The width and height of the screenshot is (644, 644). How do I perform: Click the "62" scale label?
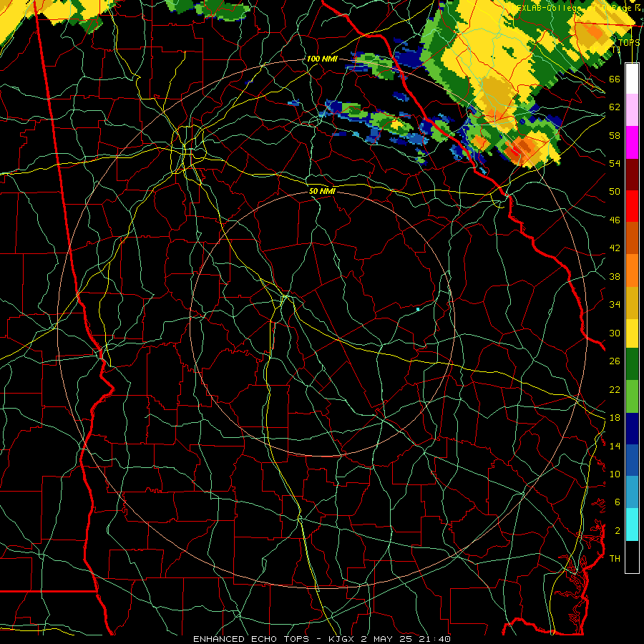click(x=615, y=107)
